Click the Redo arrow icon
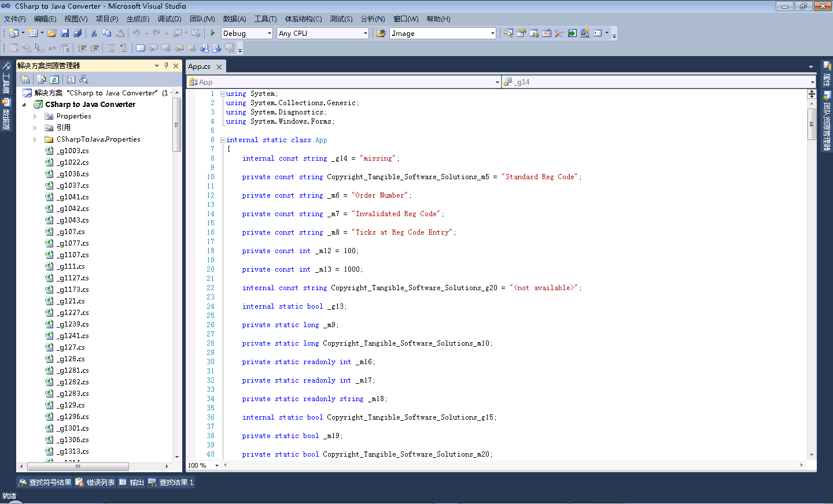 pos(156,33)
